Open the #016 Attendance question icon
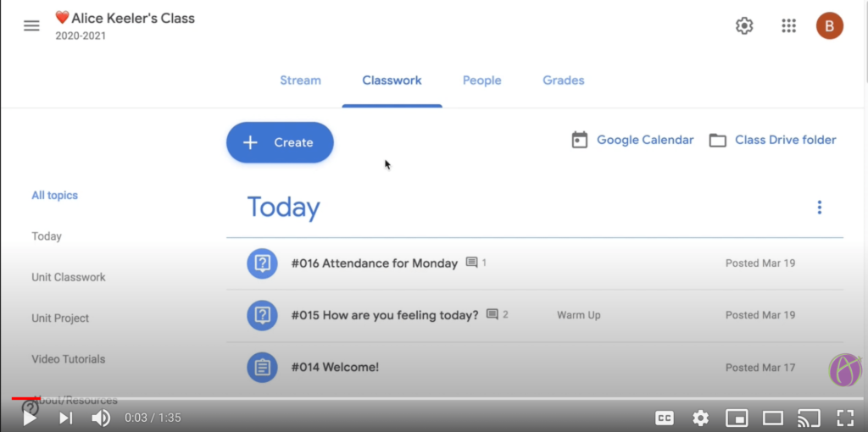868x432 pixels. pos(262,263)
